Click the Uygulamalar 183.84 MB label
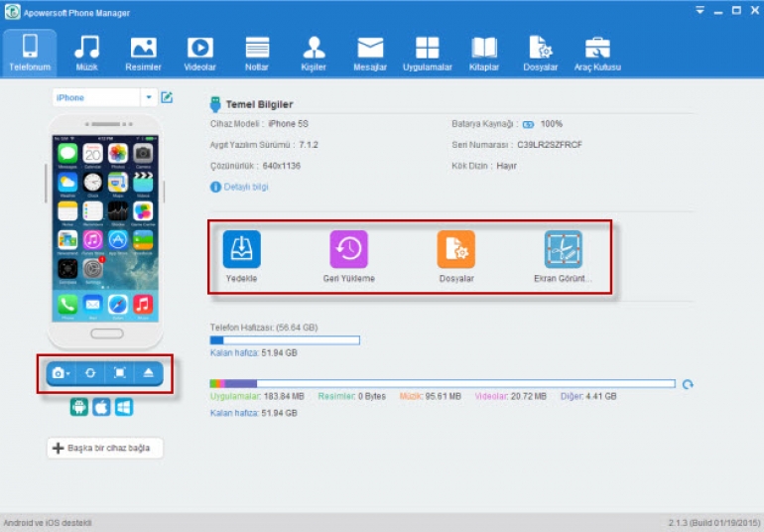The image size is (764, 532). coord(257,396)
